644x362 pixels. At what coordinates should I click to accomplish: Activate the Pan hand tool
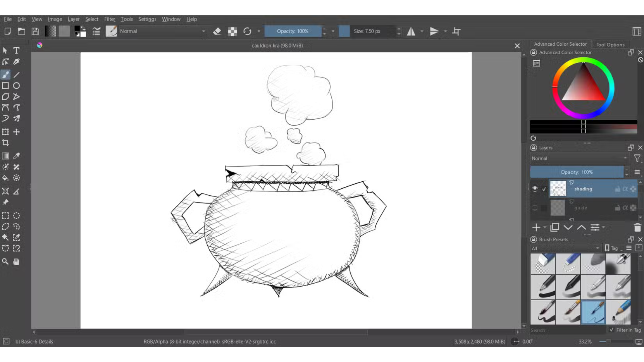(16, 261)
